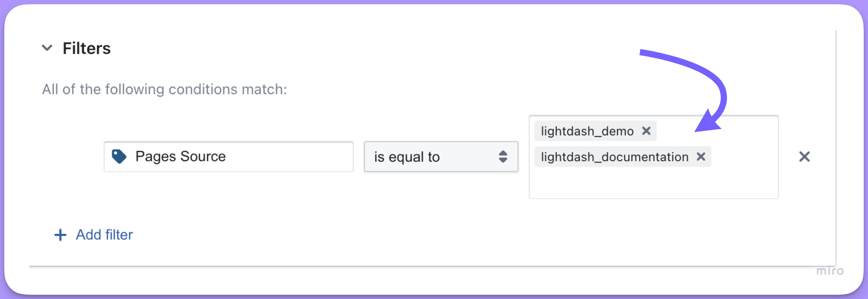Collapse the Filters section chevron

coord(47,48)
